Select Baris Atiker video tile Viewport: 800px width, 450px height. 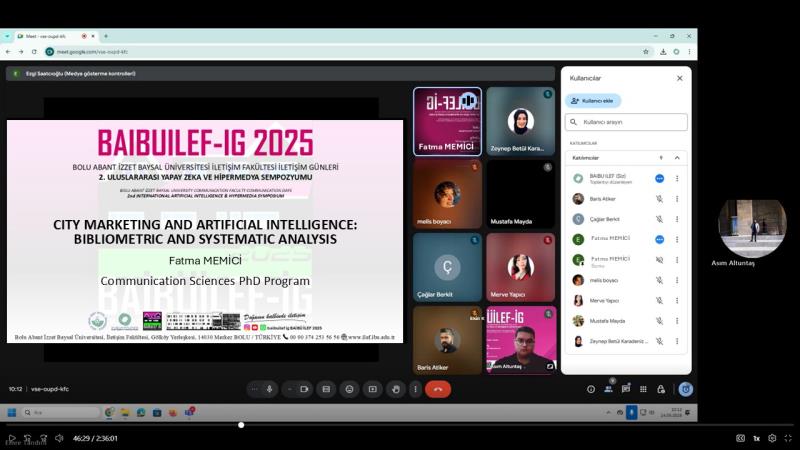pos(447,340)
